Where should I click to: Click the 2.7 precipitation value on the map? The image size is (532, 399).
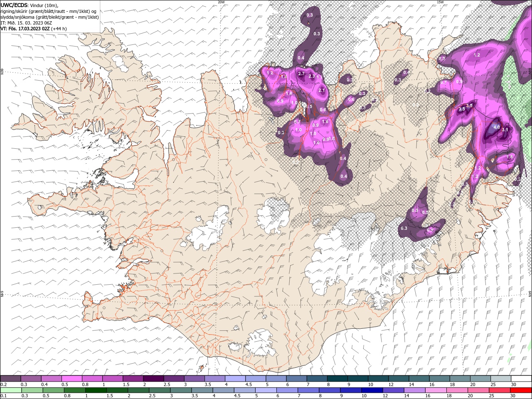point(302,74)
